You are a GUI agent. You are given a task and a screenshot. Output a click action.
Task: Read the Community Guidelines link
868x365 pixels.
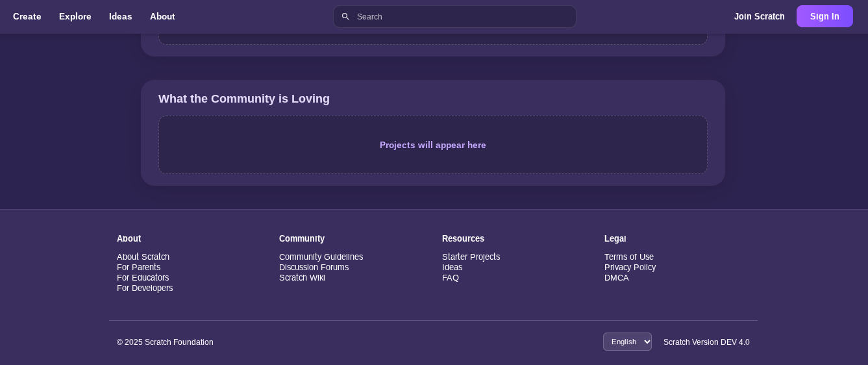coord(321,257)
